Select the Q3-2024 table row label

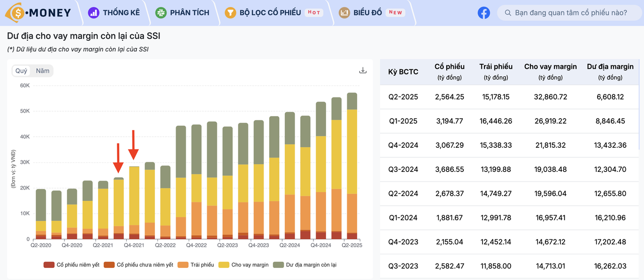(x=403, y=169)
